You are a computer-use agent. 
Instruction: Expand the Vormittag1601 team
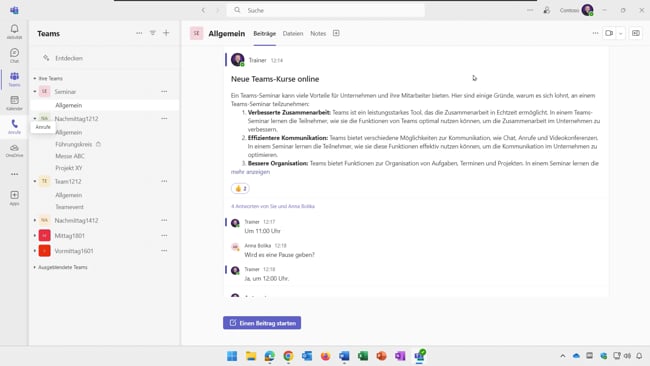(35, 251)
